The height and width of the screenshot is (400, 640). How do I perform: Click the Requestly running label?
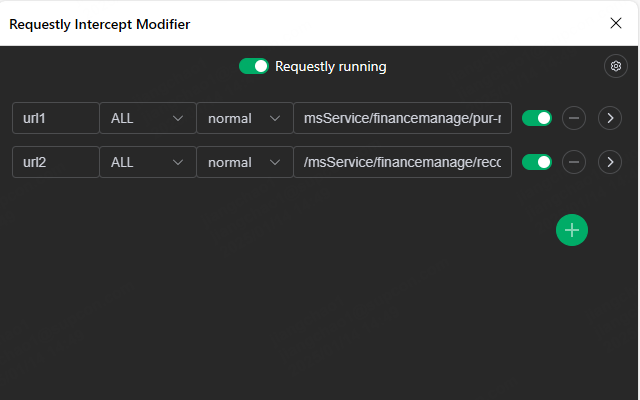pyautogui.click(x=330, y=66)
